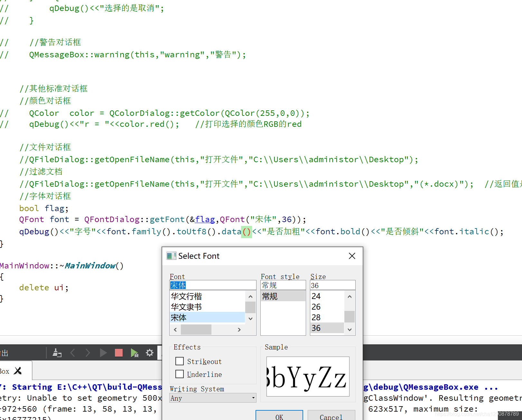Click the MainWindow destructor name in code
The width and height of the screenshot is (522, 420).
click(90, 266)
